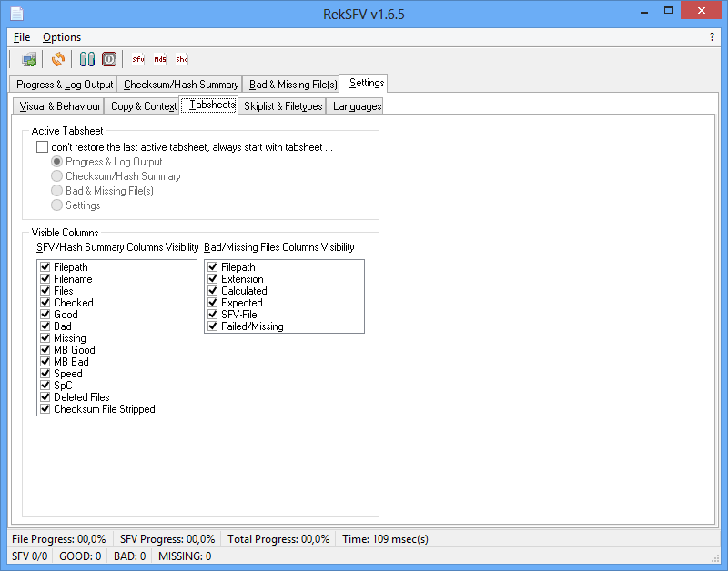This screenshot has width=728, height=571.
Task: Switch to Progress & Log Output tab
Action: [x=63, y=84]
